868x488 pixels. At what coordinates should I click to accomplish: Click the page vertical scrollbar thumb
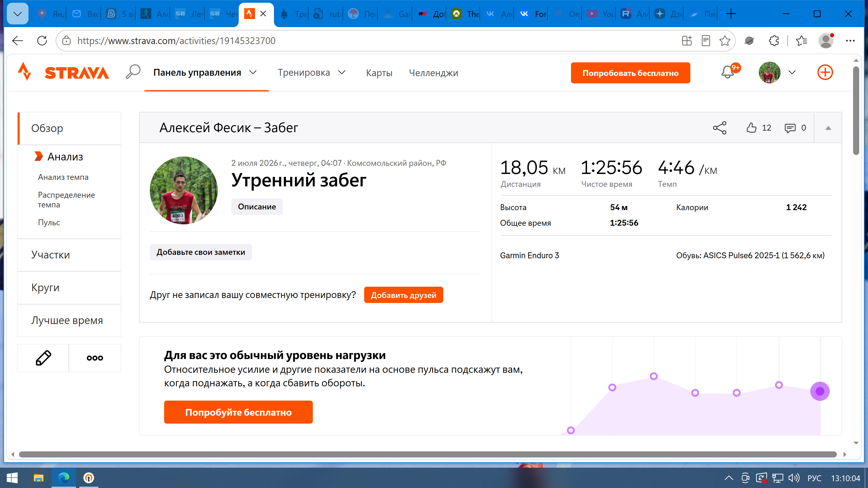(856, 110)
